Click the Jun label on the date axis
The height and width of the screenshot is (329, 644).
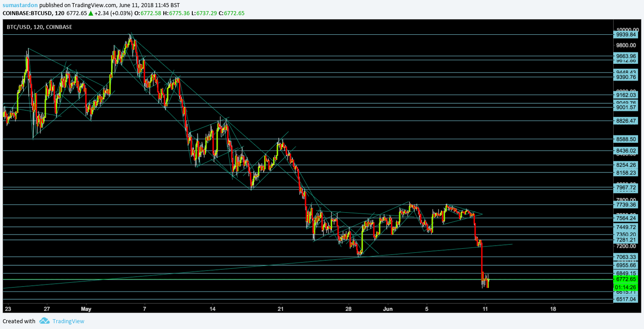(388, 308)
